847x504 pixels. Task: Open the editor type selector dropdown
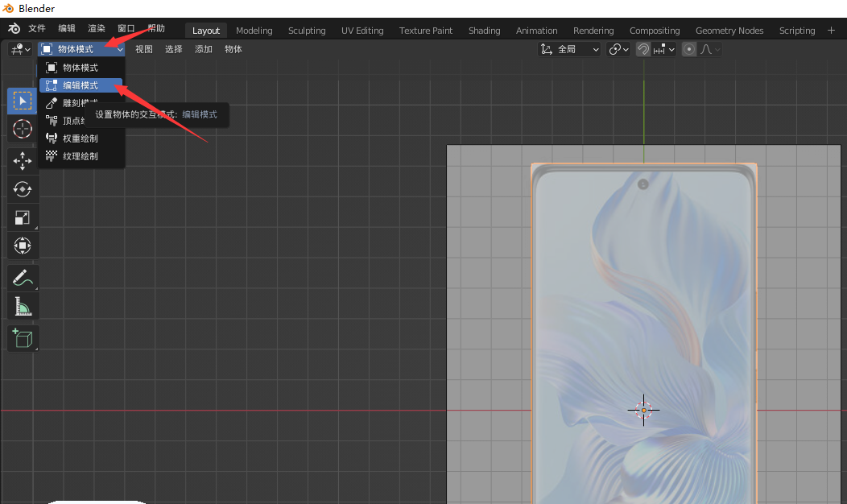(x=20, y=50)
